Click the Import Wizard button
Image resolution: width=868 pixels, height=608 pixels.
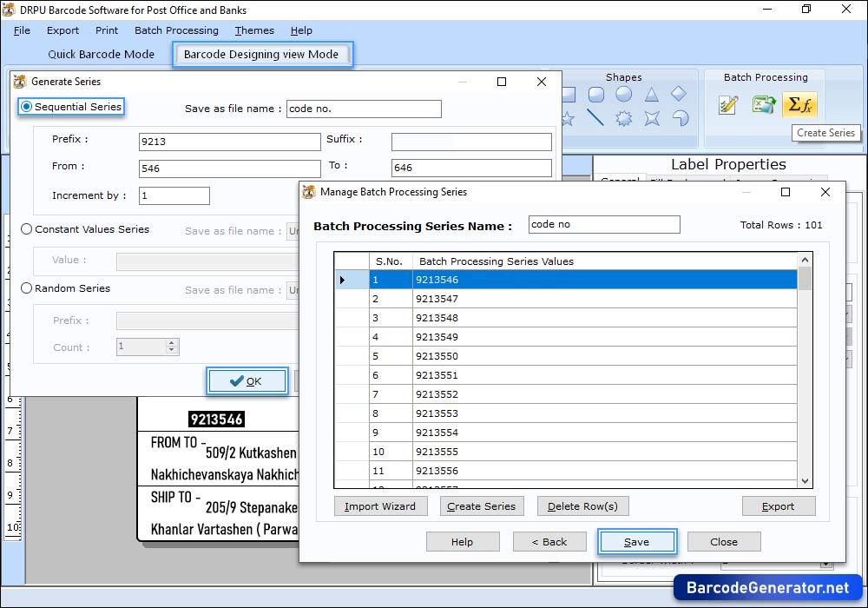(380, 506)
